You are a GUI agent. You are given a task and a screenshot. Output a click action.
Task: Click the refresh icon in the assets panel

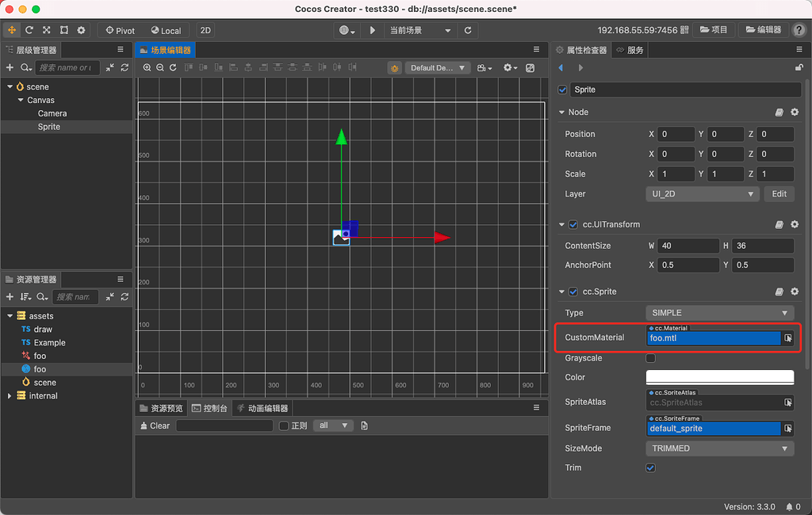pyautogui.click(x=126, y=297)
